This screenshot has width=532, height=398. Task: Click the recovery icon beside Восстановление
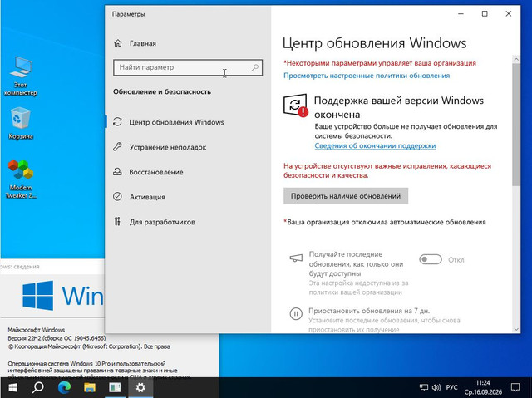point(117,172)
